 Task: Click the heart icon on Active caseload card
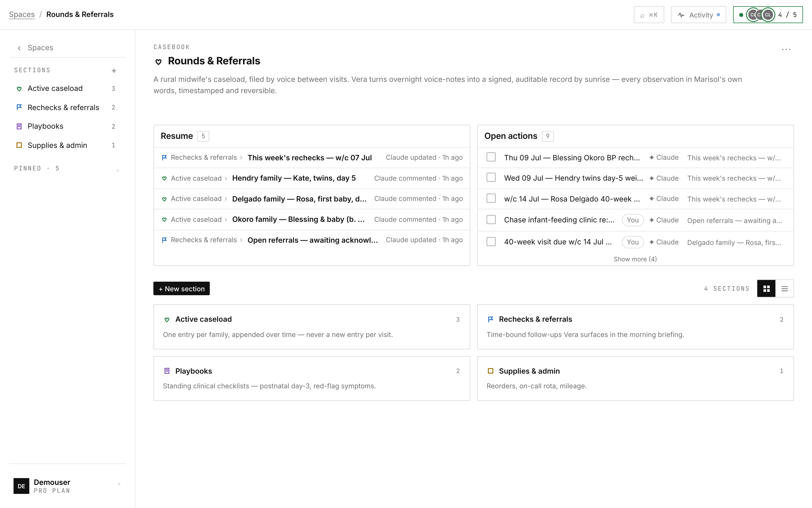click(x=167, y=319)
